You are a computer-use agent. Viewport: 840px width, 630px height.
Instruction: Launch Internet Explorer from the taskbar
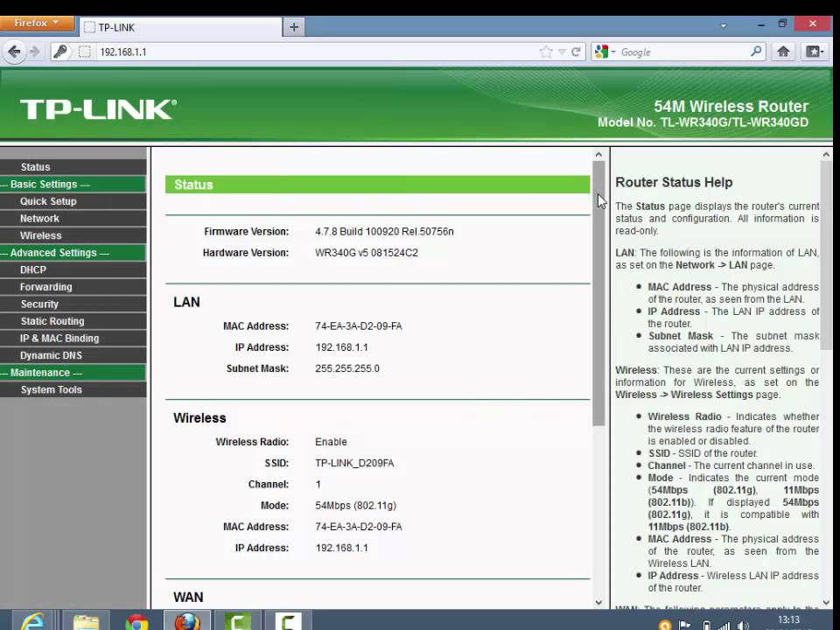(x=32, y=620)
